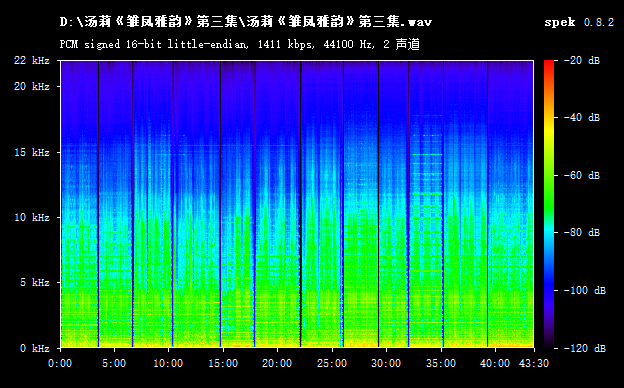Click the track gap line near 29:00 in spectrogram
Image resolution: width=624 pixels, height=388 pixels.
378,204
